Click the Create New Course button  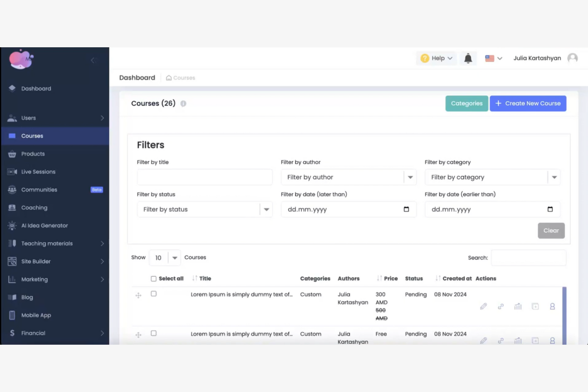[528, 103]
